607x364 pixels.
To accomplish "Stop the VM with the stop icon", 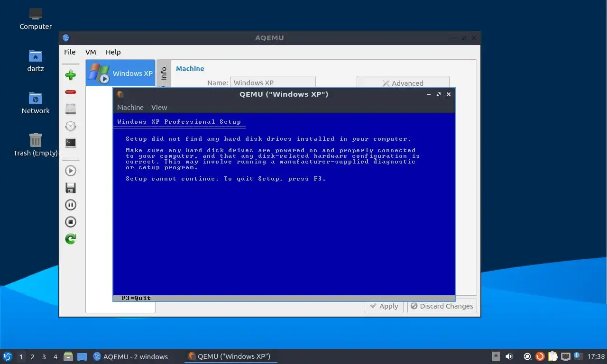I will coord(71,222).
